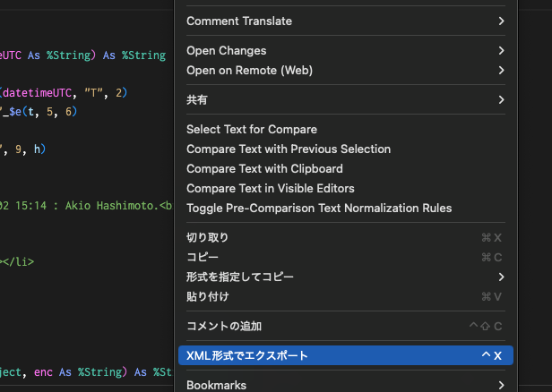Open the 共有 share submenu

pos(197,100)
